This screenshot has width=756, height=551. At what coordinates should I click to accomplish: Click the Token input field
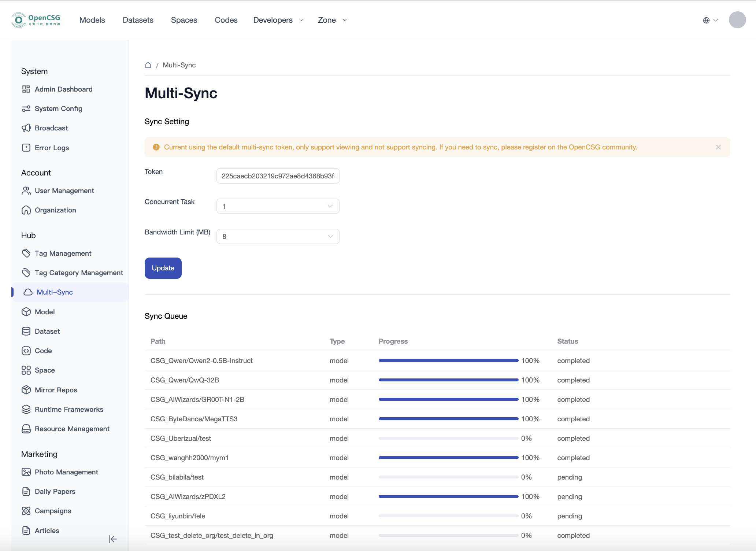[x=278, y=176]
